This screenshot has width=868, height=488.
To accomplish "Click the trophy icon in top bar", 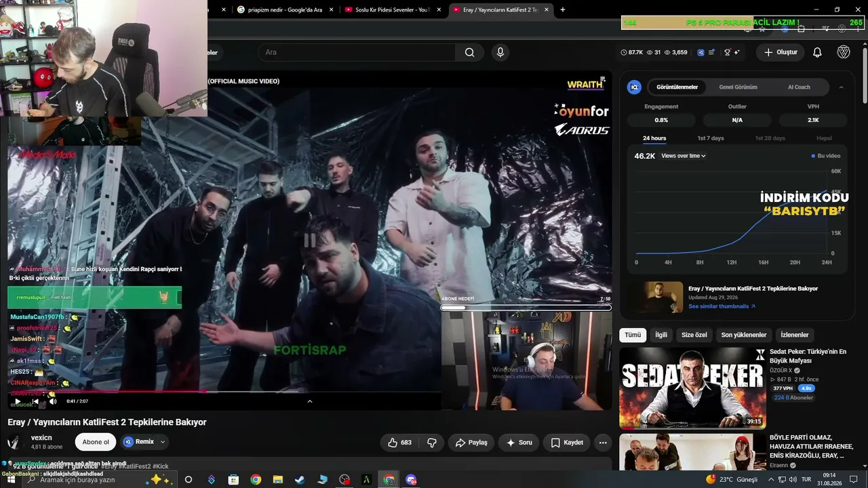I will 728,52.
